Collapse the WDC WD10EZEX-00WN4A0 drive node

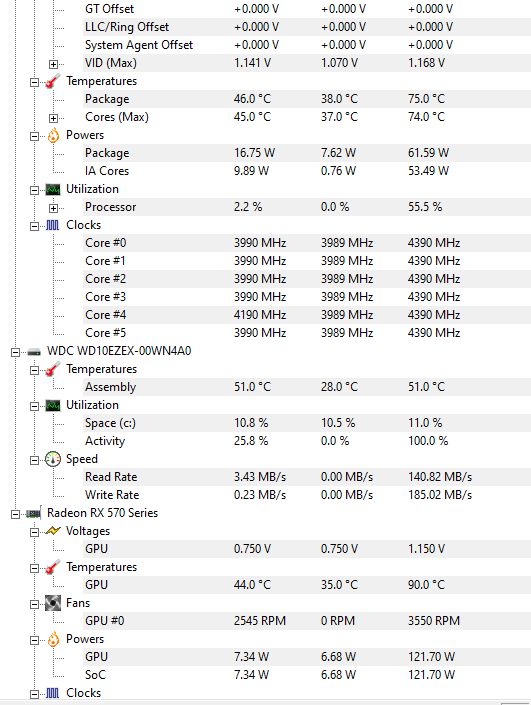click(x=15, y=352)
